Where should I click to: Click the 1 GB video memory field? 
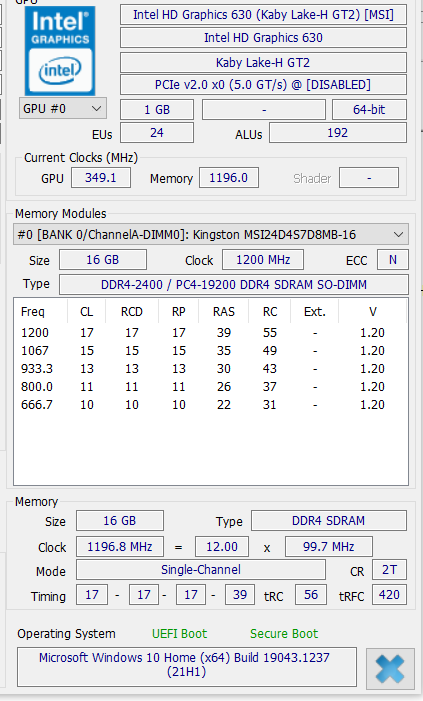(x=157, y=110)
